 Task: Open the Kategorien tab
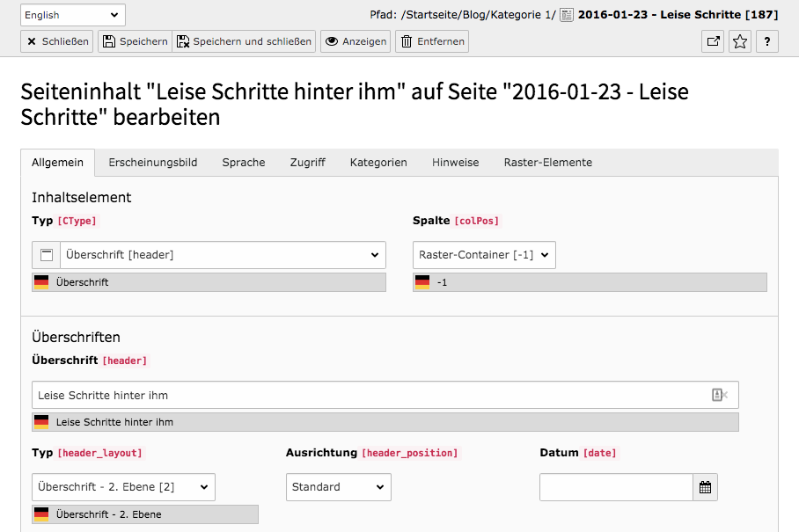pos(379,163)
